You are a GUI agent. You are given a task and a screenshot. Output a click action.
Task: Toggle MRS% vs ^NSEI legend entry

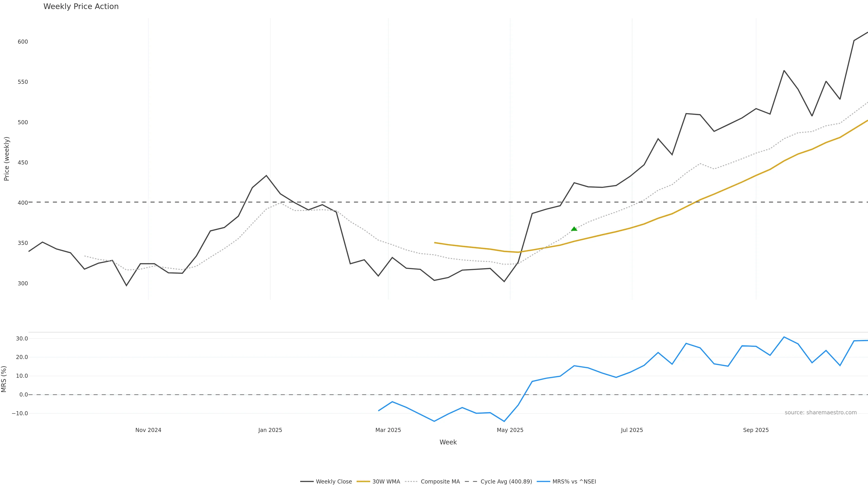pyautogui.click(x=574, y=482)
